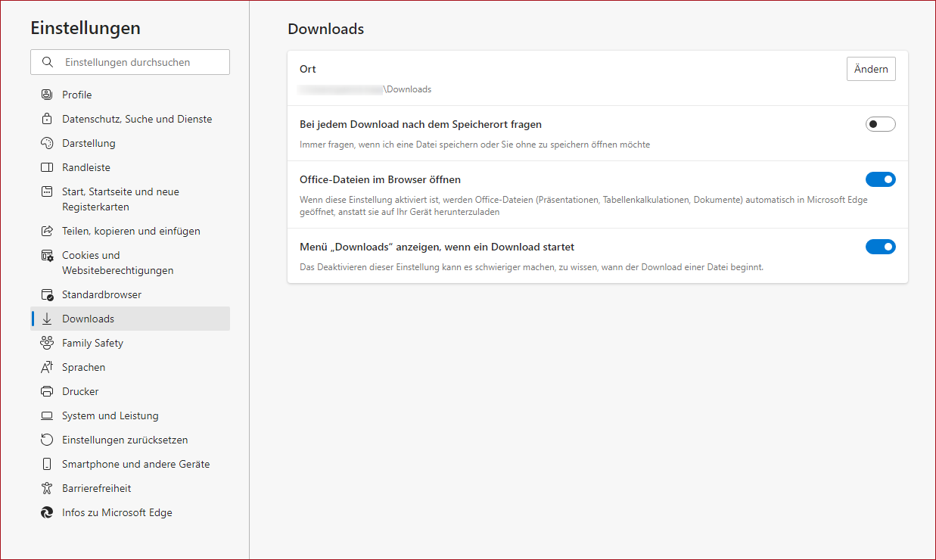Disable opening Office files in the browser
The width and height of the screenshot is (936, 560).
point(880,179)
